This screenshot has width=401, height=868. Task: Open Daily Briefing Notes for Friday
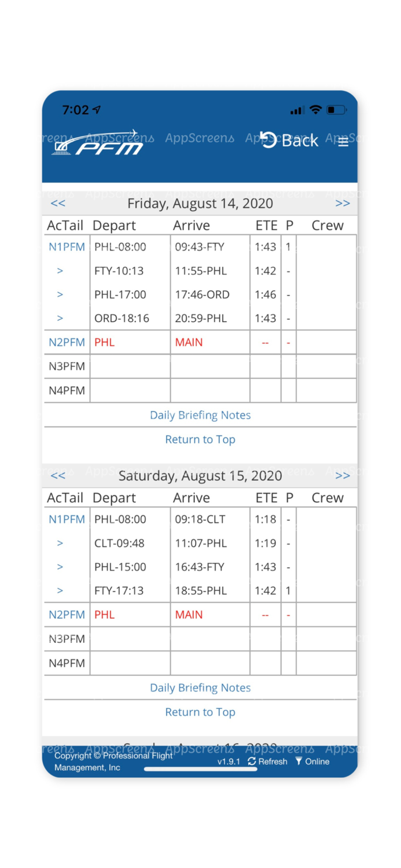[x=200, y=415]
